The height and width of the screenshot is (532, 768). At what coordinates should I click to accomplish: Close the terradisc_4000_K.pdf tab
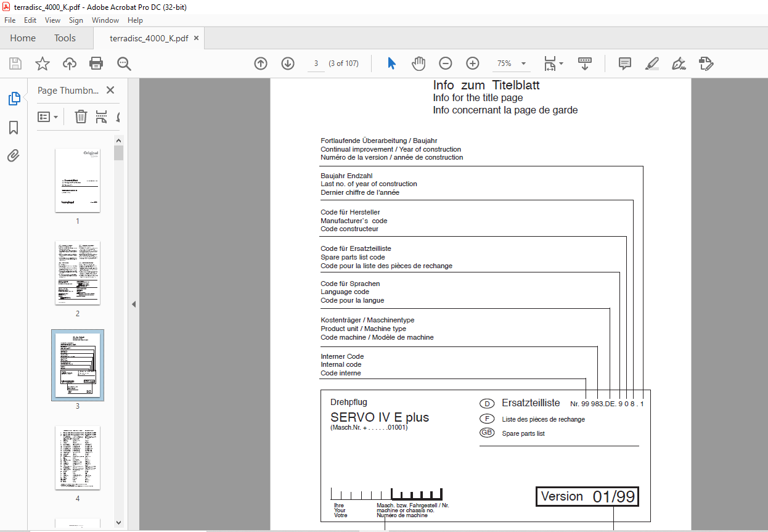[196, 38]
